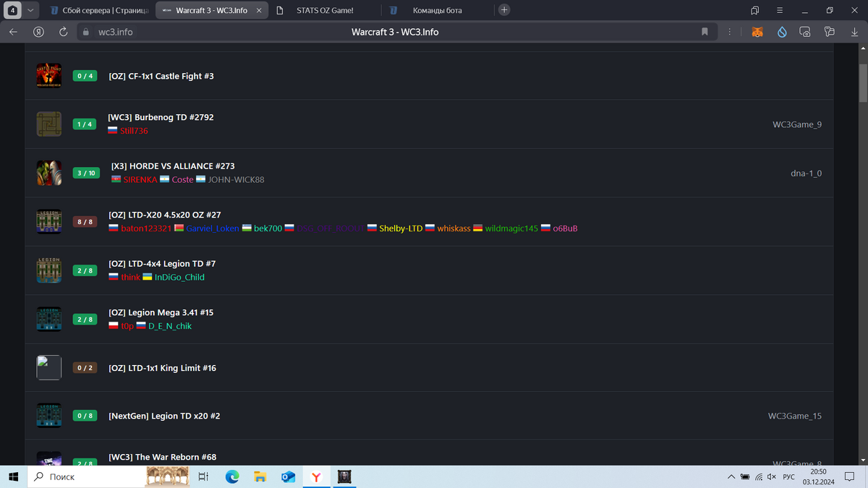The image size is (868, 488).
Task: Click the Windows taskbar search field
Action: [87, 477]
